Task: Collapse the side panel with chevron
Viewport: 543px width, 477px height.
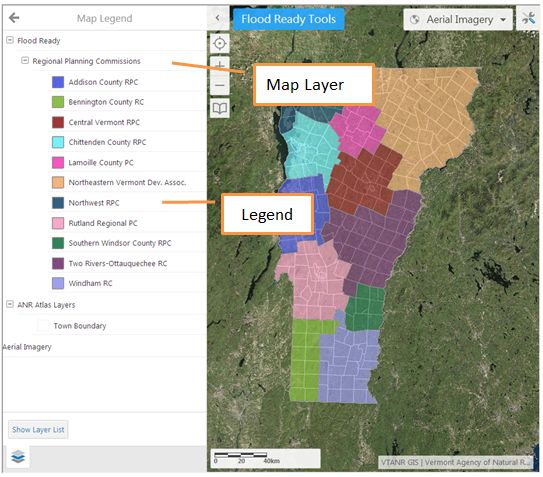Action: (218, 18)
